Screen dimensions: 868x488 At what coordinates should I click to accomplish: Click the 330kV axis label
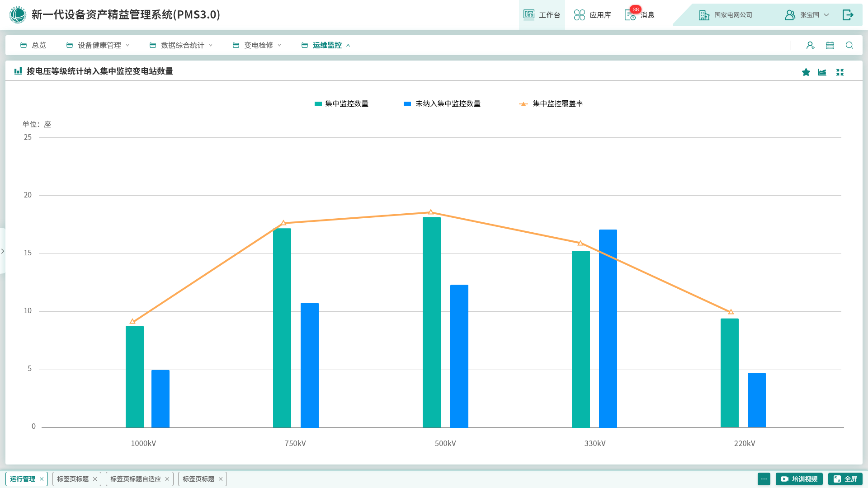pyautogui.click(x=595, y=444)
